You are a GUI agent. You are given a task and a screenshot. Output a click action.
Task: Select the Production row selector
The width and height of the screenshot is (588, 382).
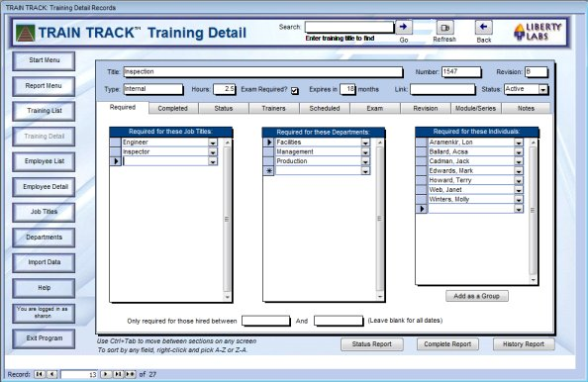point(268,161)
